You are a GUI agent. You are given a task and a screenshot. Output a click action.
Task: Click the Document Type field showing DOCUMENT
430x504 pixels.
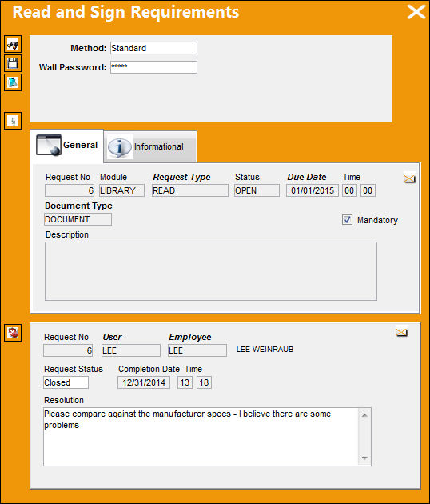(78, 219)
